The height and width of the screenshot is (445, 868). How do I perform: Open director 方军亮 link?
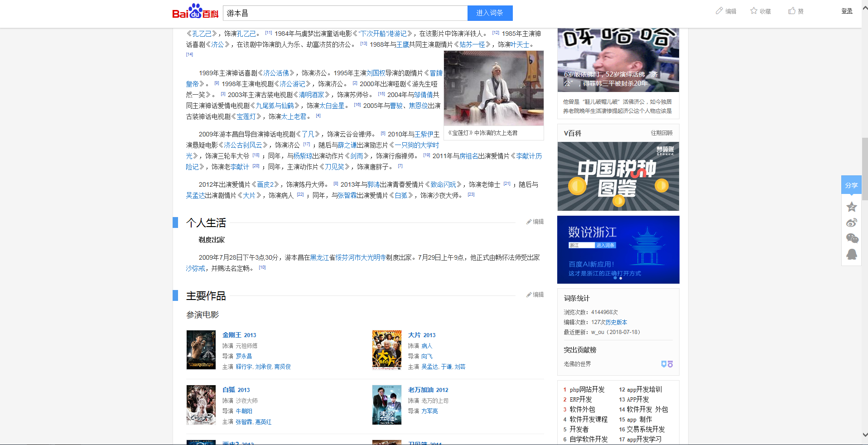[429, 411]
